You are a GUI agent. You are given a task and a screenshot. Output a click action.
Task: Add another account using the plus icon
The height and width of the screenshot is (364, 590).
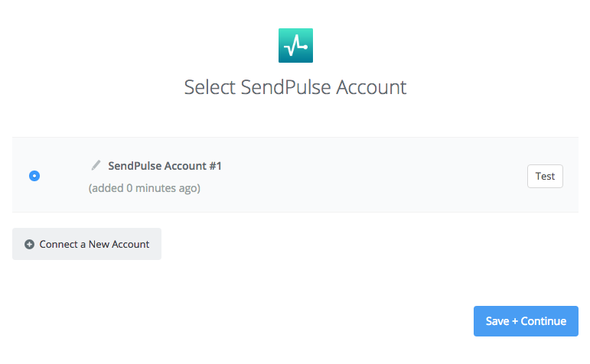pos(29,245)
